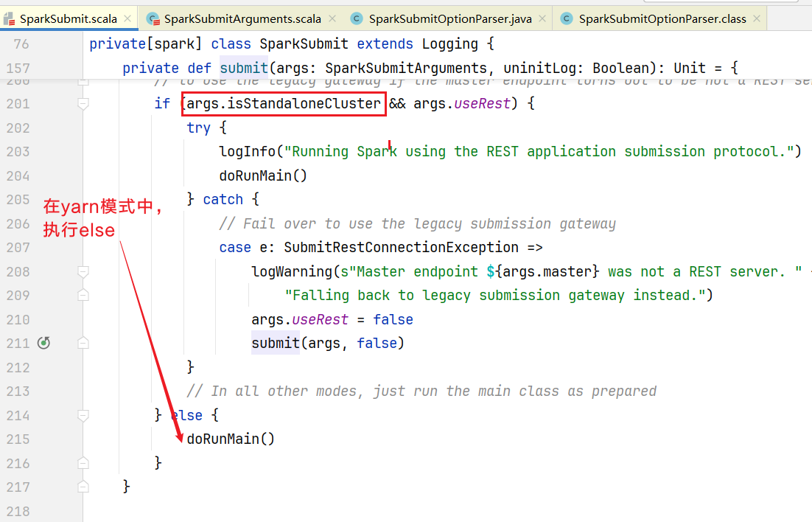Click the SparkSubmitArguments.scala file type icon
The width and height of the screenshot is (812, 522).
point(153,19)
